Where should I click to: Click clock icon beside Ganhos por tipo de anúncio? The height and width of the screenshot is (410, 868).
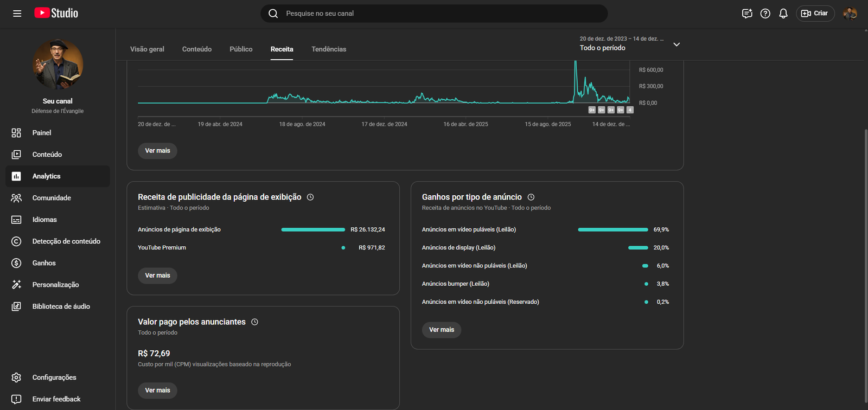click(x=531, y=197)
